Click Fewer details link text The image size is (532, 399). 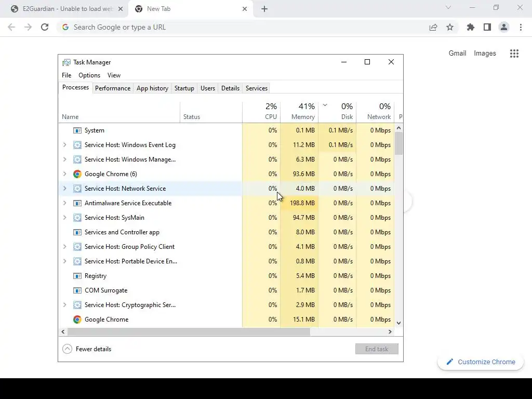point(94,349)
